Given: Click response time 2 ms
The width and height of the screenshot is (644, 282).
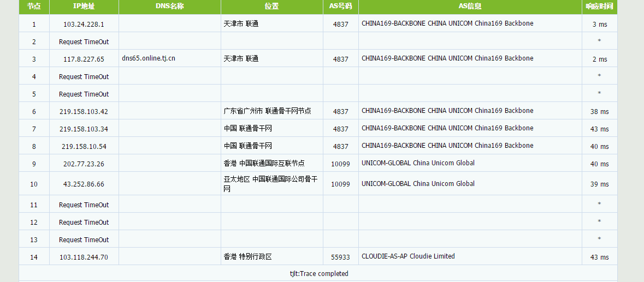Looking at the screenshot, I should (600, 59).
